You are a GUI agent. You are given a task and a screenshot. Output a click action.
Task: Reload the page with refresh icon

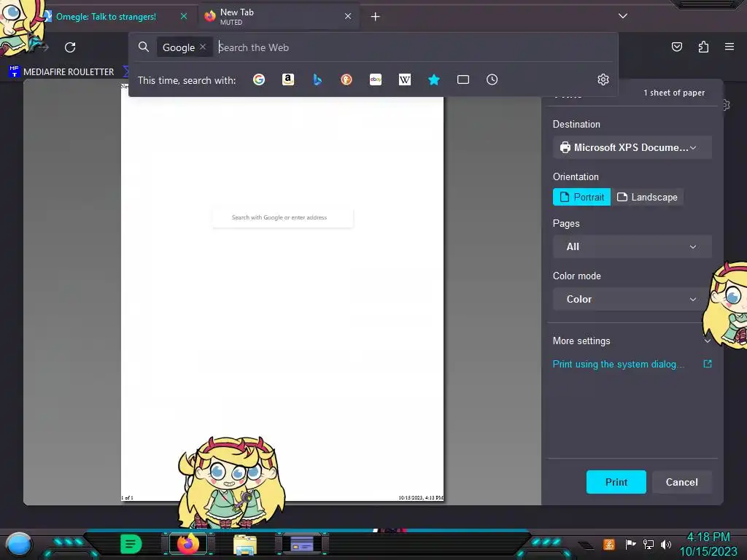pos(70,47)
